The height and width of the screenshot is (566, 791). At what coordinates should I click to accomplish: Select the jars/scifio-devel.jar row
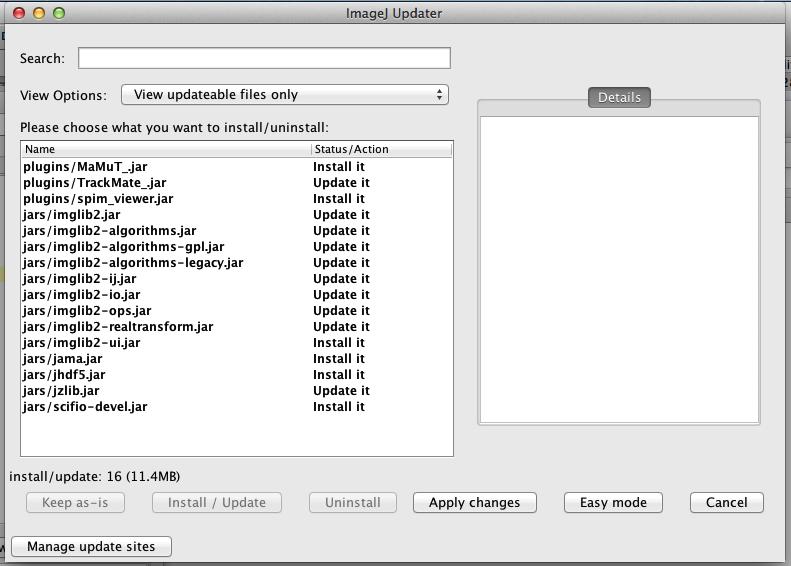(x=237, y=407)
